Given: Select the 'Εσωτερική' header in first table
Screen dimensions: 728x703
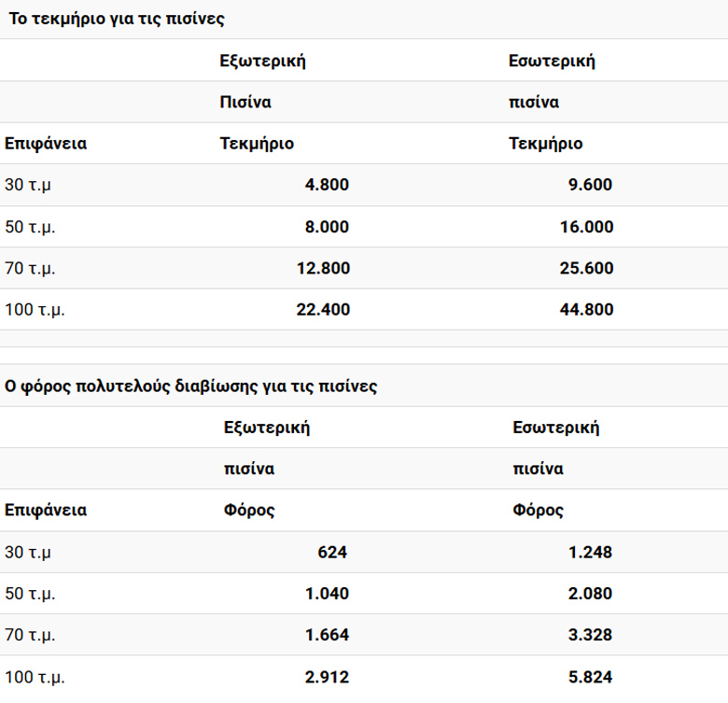Looking at the screenshot, I should 552,61.
